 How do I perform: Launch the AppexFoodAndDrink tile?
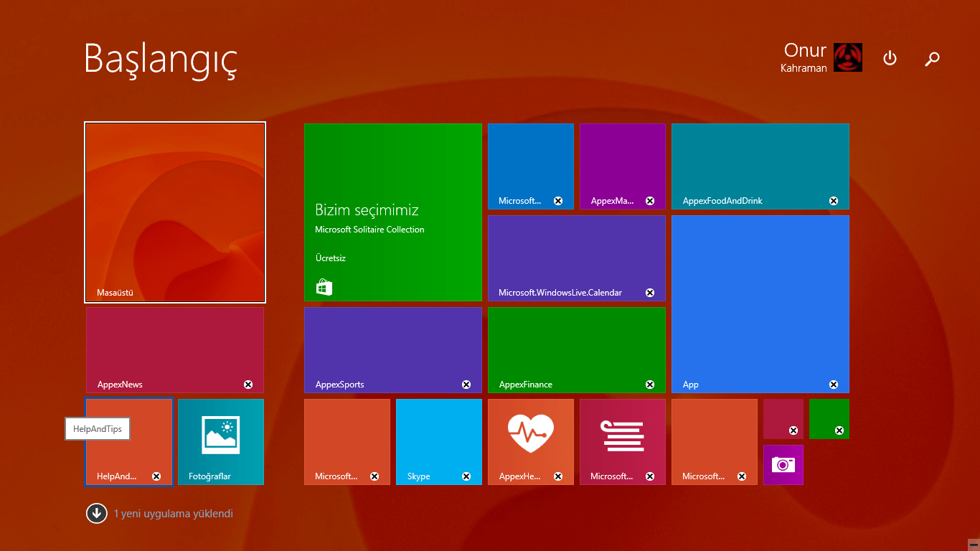point(760,166)
